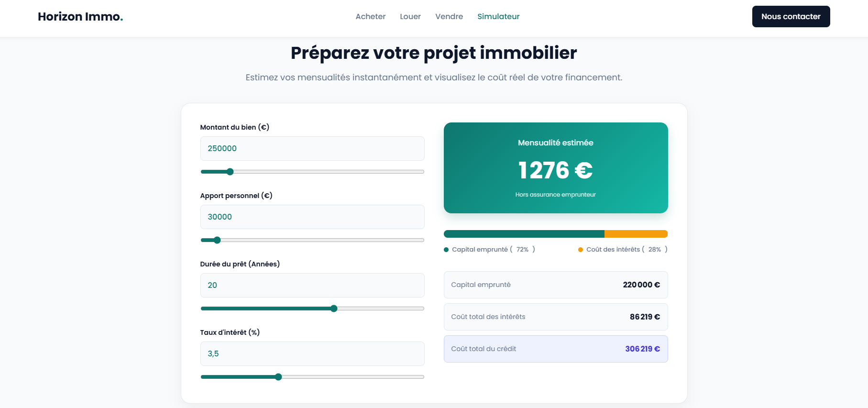Open the Vendre navigation link
This screenshot has width=868, height=408.
point(449,17)
